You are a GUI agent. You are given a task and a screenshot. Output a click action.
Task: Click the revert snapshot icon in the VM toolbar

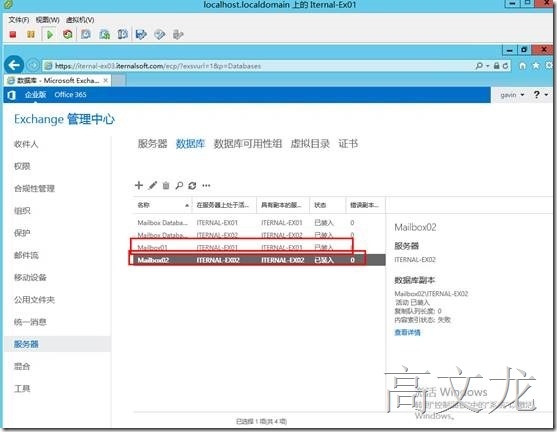104,34
